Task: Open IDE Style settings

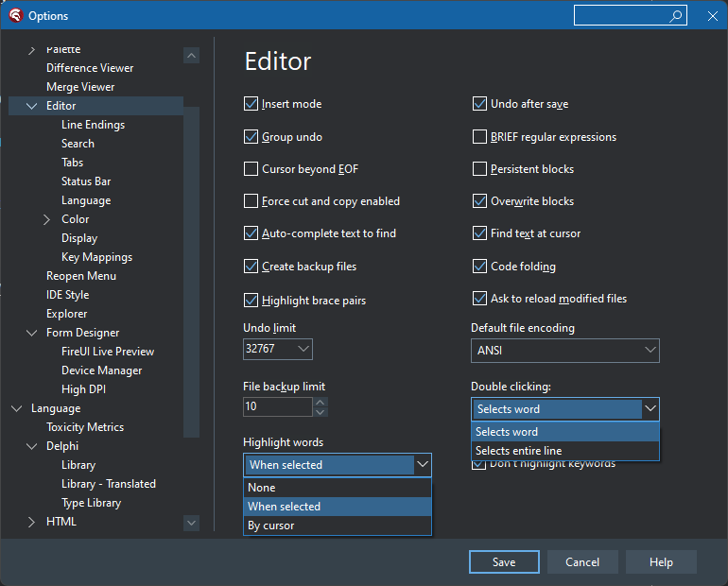Action: [x=67, y=295]
